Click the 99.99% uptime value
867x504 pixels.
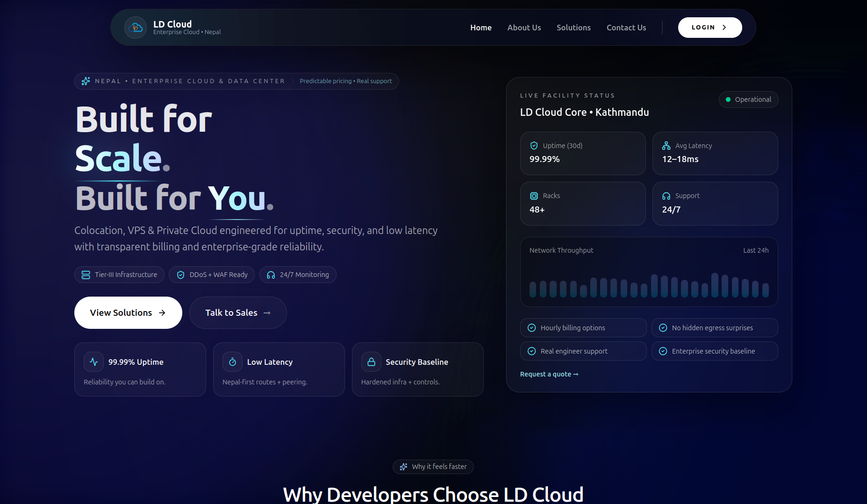[x=545, y=159]
